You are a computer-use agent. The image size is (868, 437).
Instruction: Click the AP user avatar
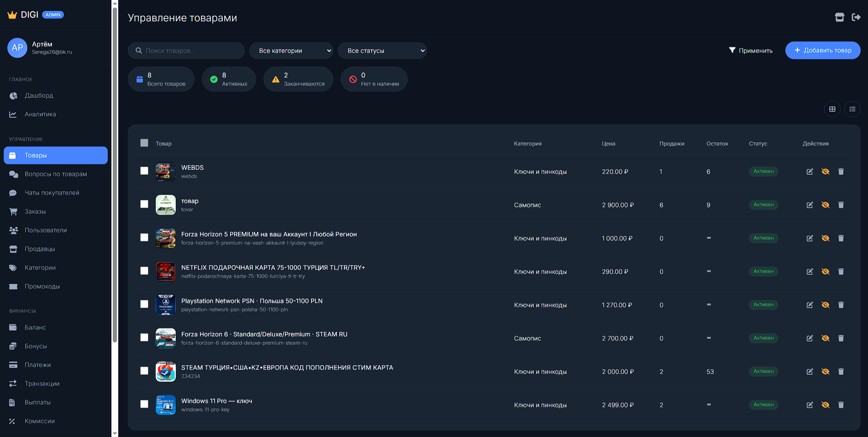click(17, 48)
